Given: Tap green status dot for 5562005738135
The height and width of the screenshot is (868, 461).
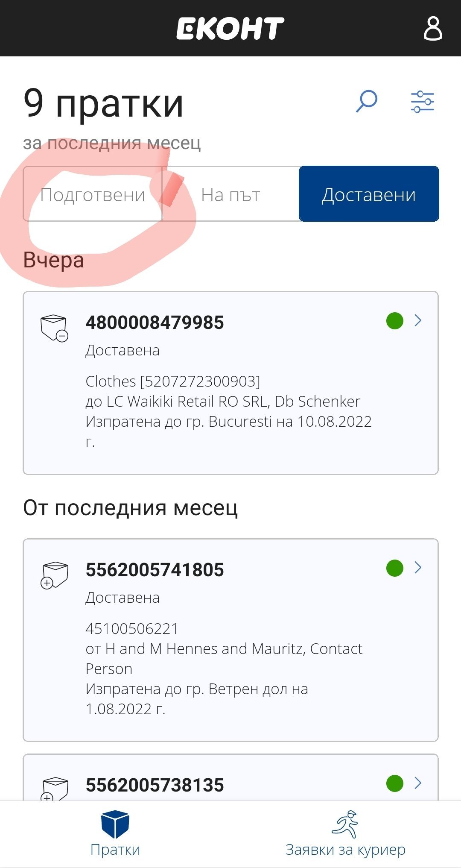Looking at the screenshot, I should click(x=395, y=783).
